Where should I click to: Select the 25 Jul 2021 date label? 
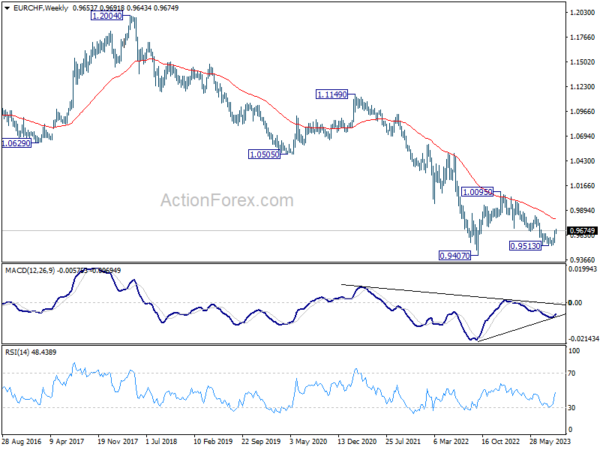(x=405, y=441)
